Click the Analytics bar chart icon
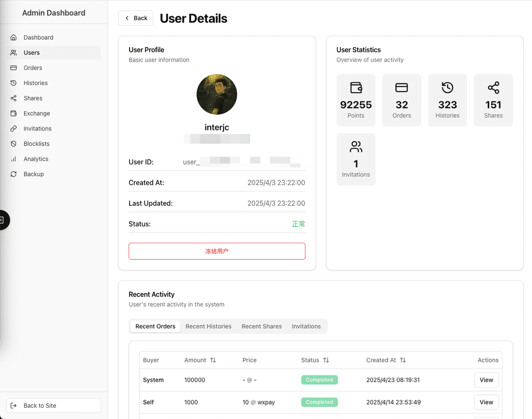Image resolution: width=532 pixels, height=419 pixels. 14,159
